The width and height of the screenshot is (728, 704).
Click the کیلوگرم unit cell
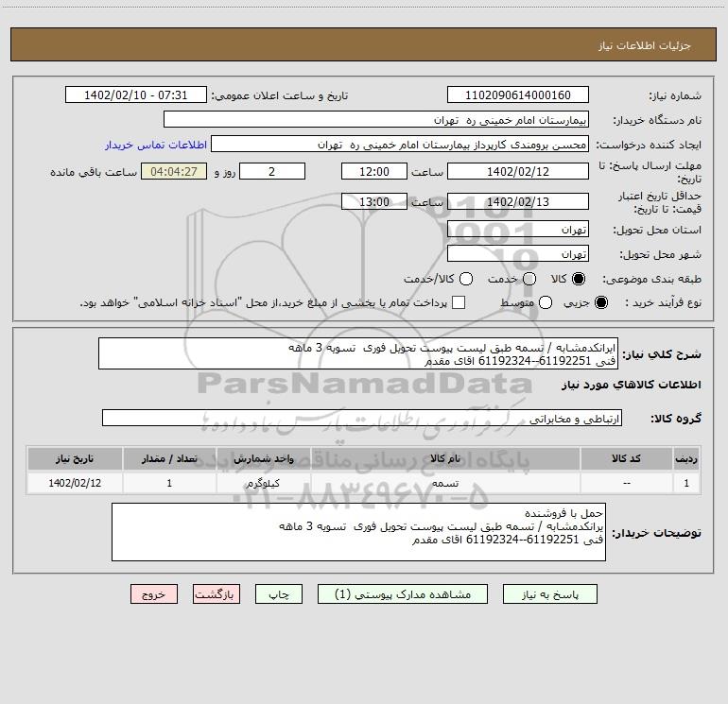click(263, 483)
